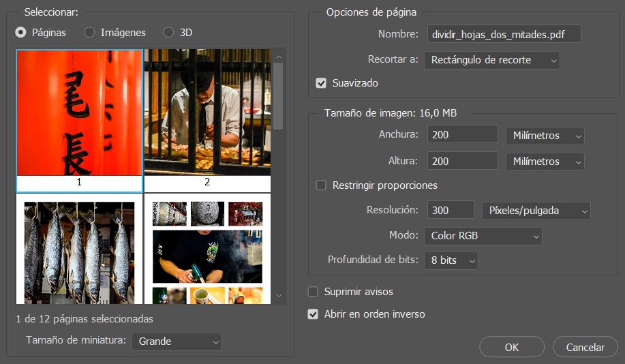625x364 pixels.
Task: Check the Suprimir avisos option
Action: point(313,292)
